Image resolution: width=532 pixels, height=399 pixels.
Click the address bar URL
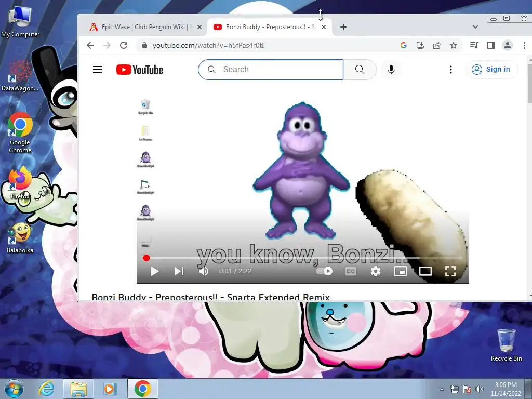click(208, 45)
